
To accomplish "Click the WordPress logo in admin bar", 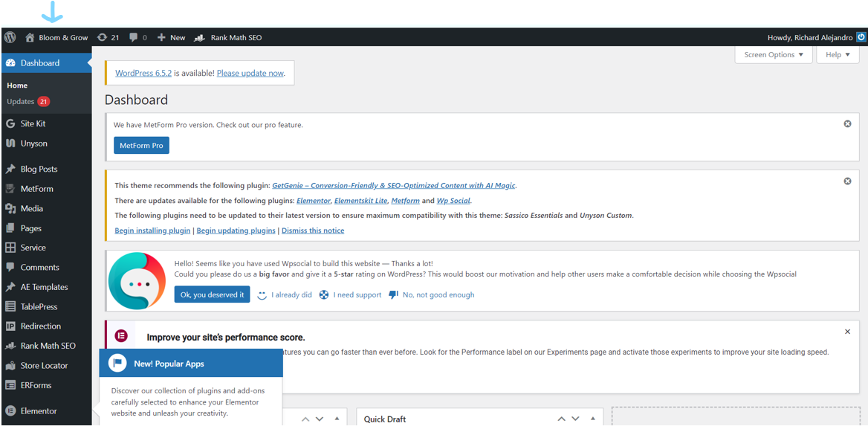I will (x=10, y=37).
